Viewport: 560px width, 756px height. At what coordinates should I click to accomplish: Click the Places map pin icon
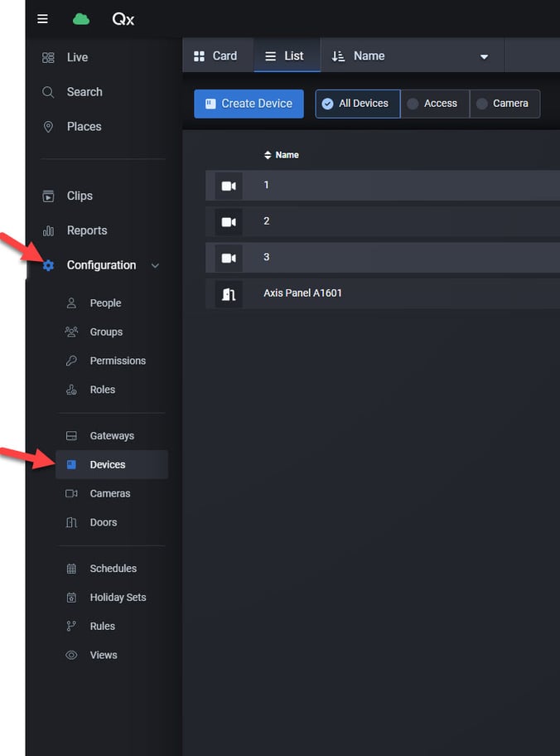(48, 127)
